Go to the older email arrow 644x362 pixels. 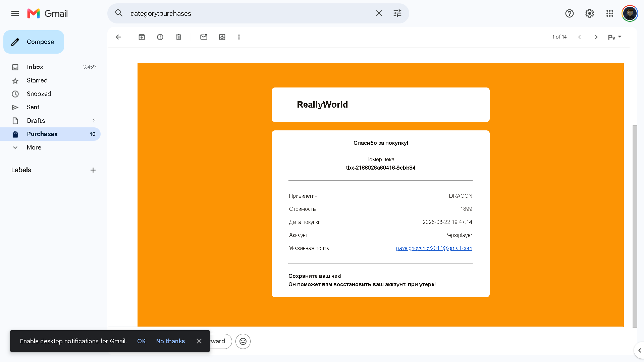[x=596, y=37]
